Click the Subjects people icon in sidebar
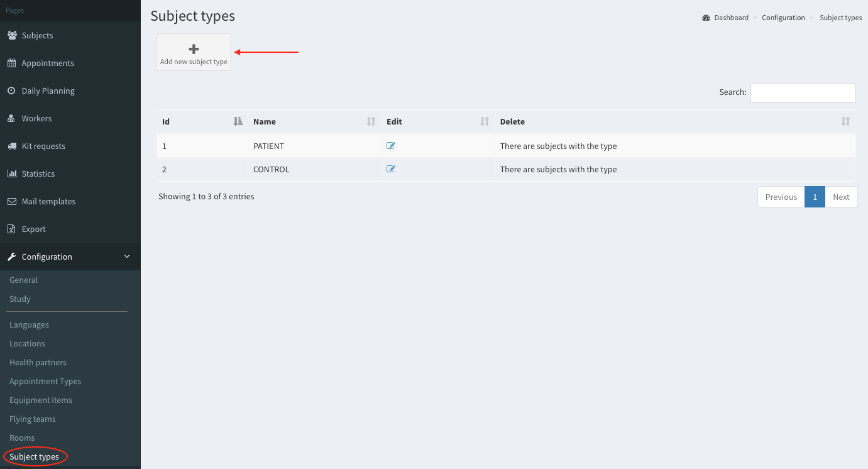 12,35
